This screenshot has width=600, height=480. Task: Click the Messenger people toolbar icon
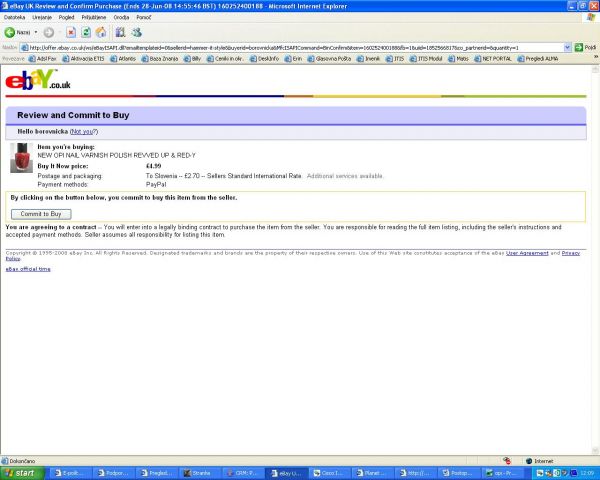click(137, 33)
